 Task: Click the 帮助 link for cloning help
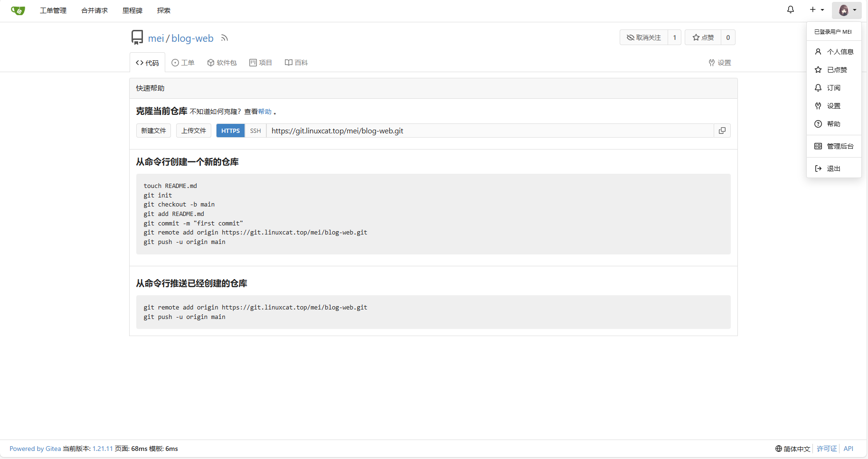264,112
